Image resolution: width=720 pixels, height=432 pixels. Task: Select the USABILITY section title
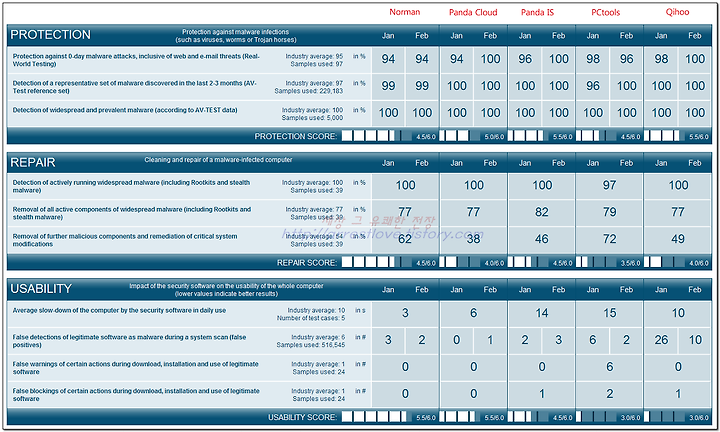coord(41,289)
